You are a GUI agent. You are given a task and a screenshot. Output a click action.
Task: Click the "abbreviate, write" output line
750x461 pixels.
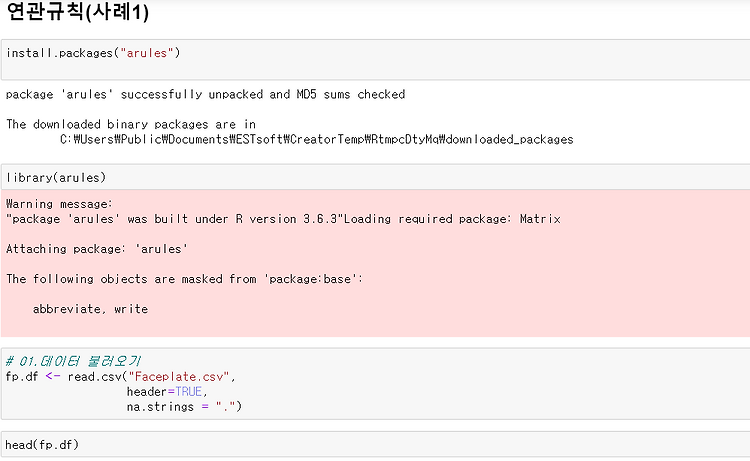coord(90,309)
